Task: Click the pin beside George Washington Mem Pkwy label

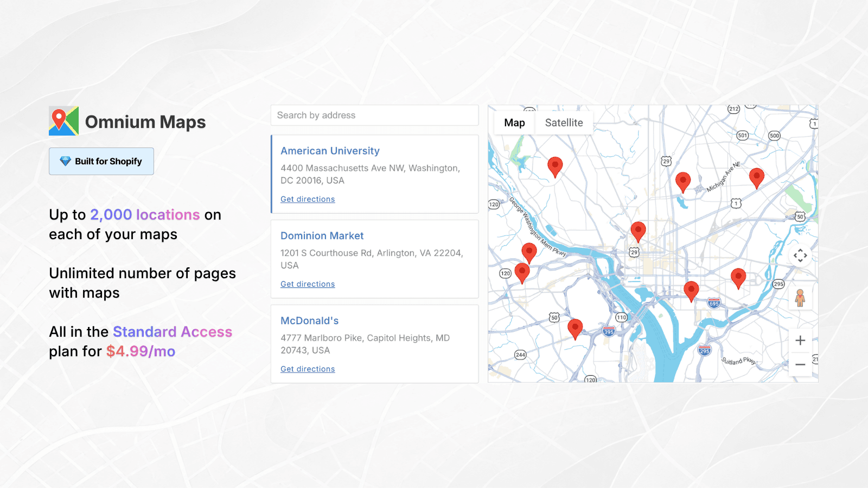Action: point(529,253)
